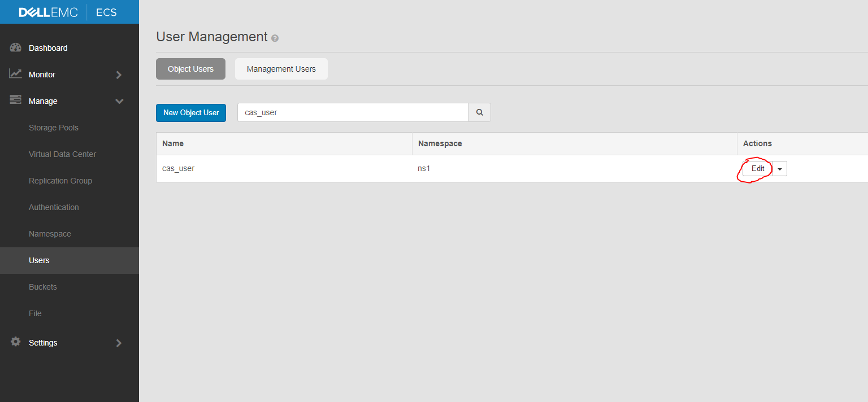Open the Storage Pools page

(x=54, y=127)
